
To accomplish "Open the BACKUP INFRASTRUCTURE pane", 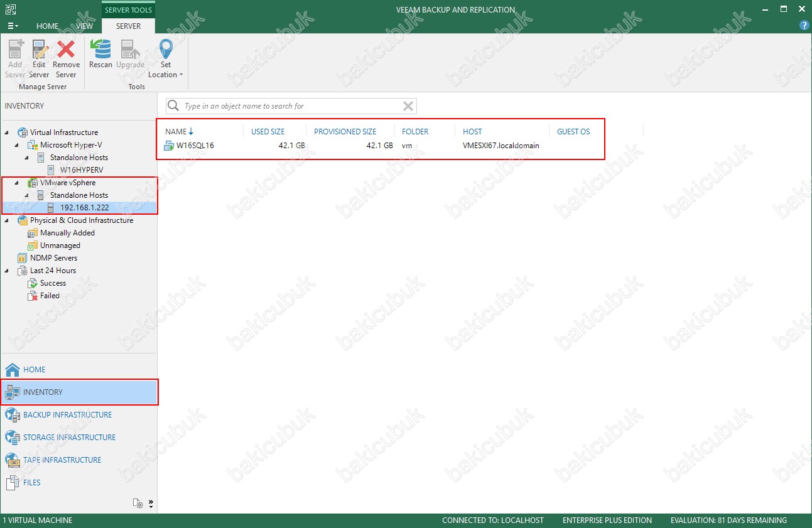I will pyautogui.click(x=78, y=415).
